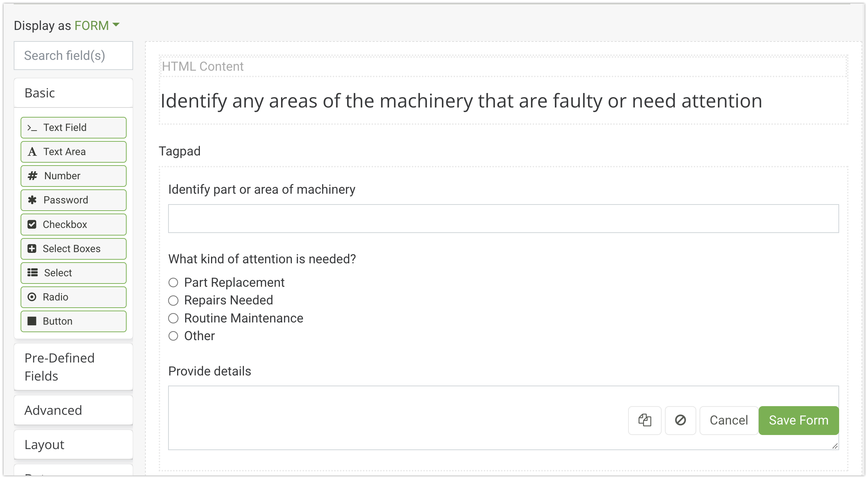Image resolution: width=868 pixels, height=479 pixels.
Task: Click the Search field(s) input box
Action: (x=74, y=56)
